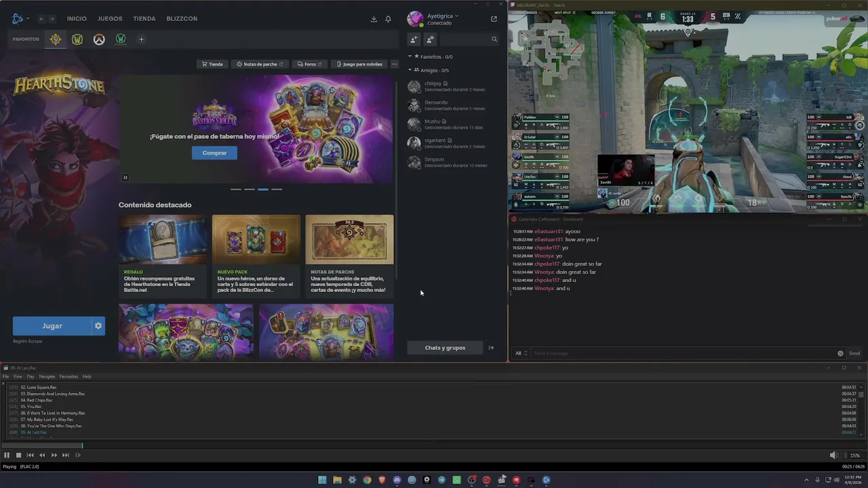The image size is (868, 488).
Task: Collapse the Favoritos - 0/0 group
Action: pyautogui.click(x=410, y=57)
